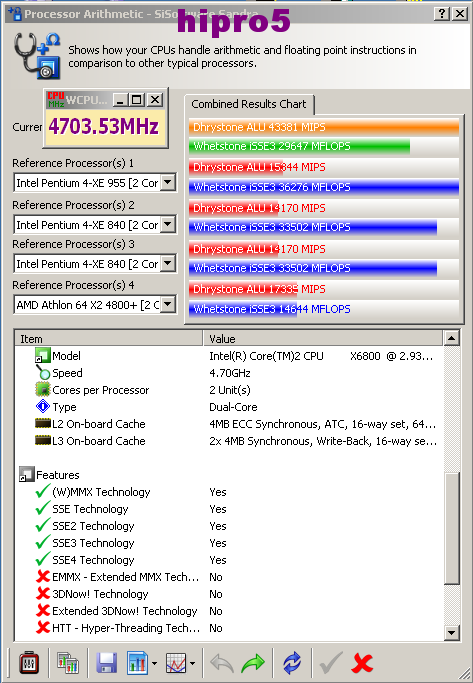The height and width of the screenshot is (683, 473).
Task: Click the green forward arrow icon
Action: (x=253, y=663)
